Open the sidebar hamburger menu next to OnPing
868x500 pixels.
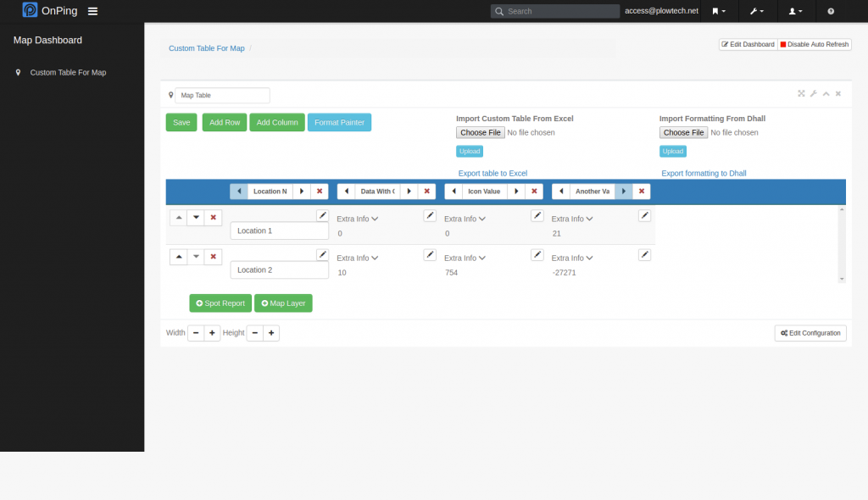click(x=92, y=11)
